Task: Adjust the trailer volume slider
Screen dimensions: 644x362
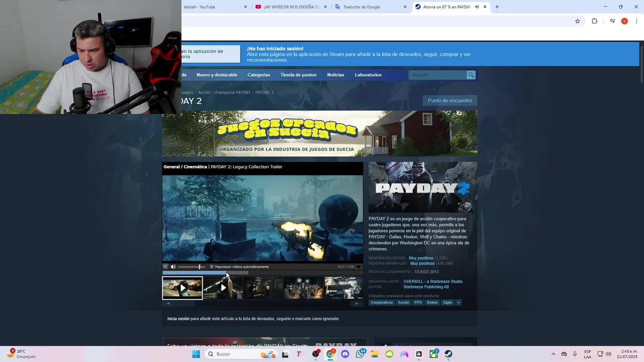Action: coord(191,266)
